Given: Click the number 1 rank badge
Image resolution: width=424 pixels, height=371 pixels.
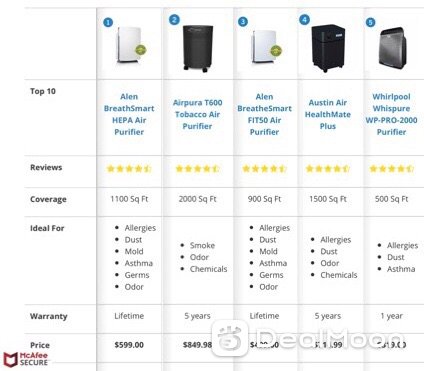Looking at the screenshot, I should tap(108, 23).
